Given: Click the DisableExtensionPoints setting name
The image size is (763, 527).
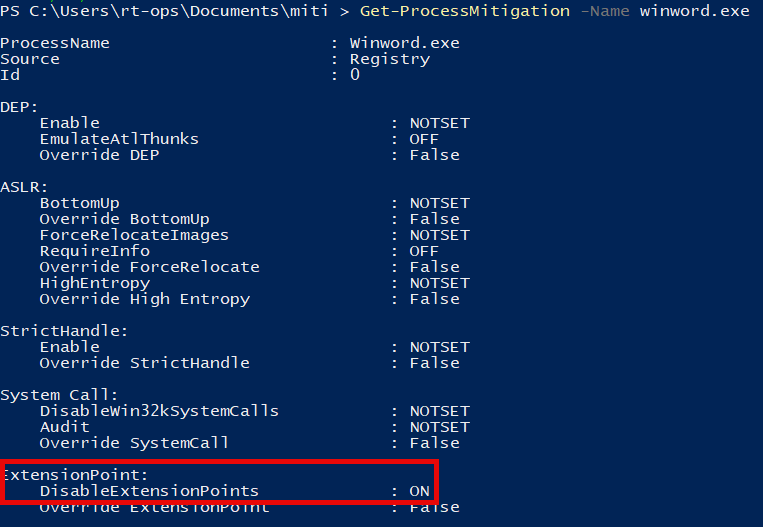Looking at the screenshot, I should (149, 491).
